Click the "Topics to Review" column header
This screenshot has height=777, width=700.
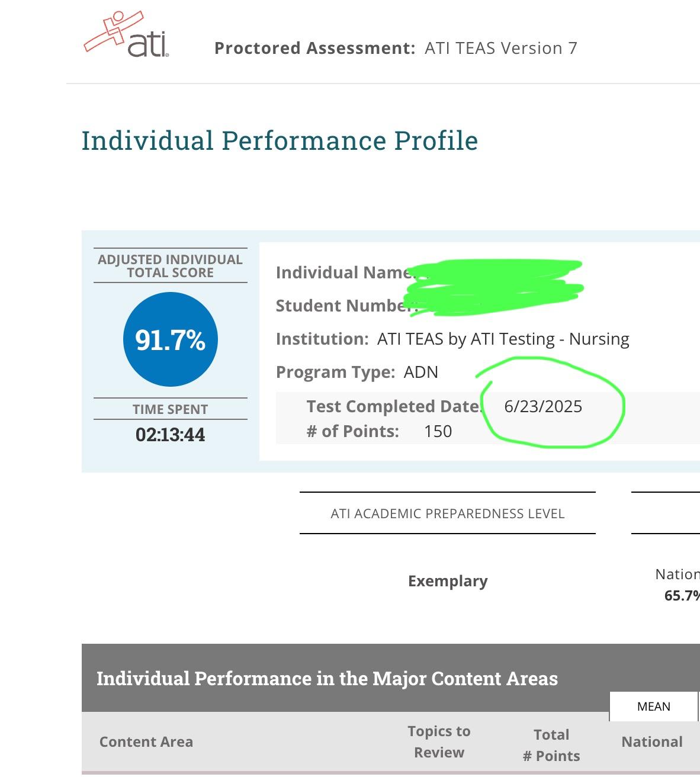coord(439,742)
